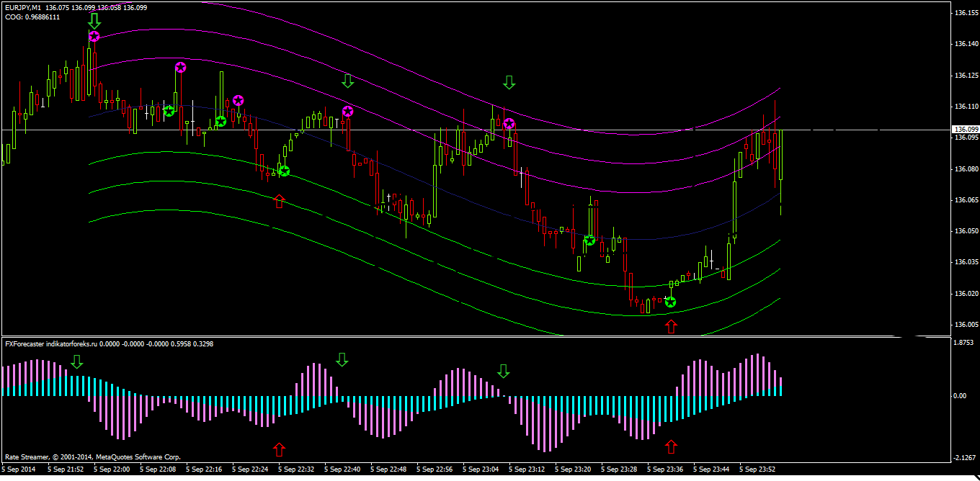Select the FXForecaster green down arrow near 22:40
980x481 pixels.
pyautogui.click(x=342, y=359)
